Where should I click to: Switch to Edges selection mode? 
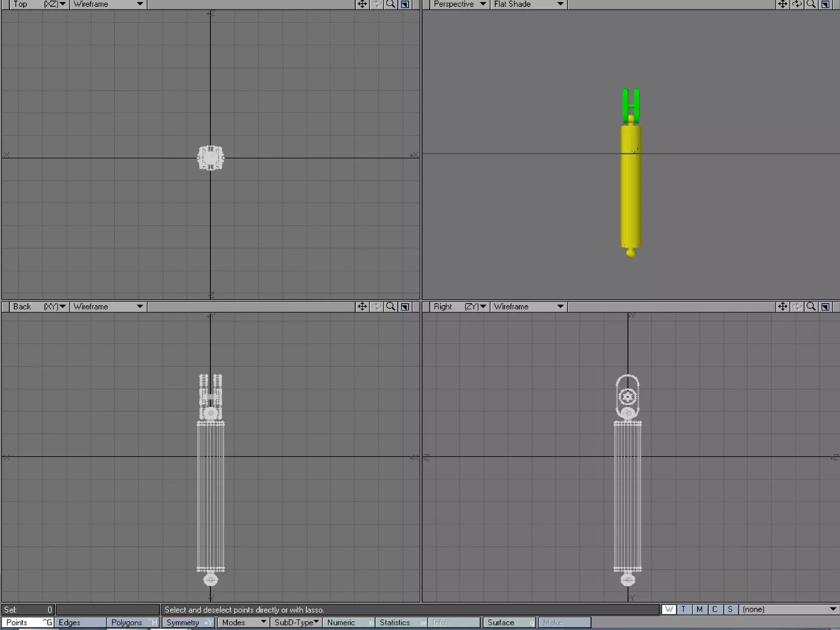click(x=80, y=623)
